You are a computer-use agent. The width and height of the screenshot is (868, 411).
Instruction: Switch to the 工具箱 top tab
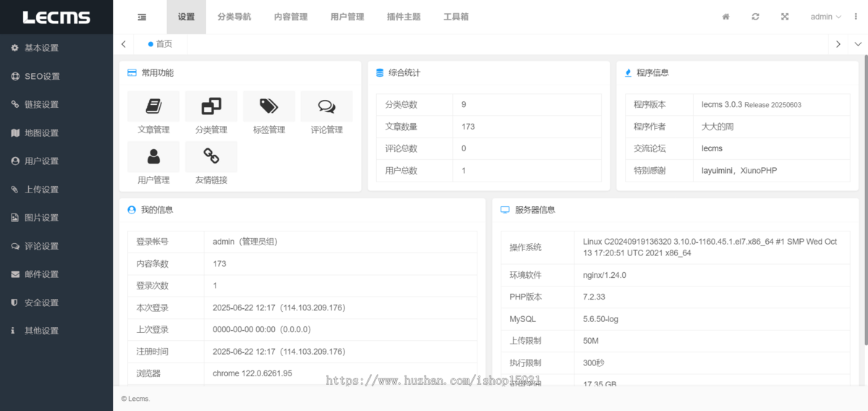tap(456, 17)
